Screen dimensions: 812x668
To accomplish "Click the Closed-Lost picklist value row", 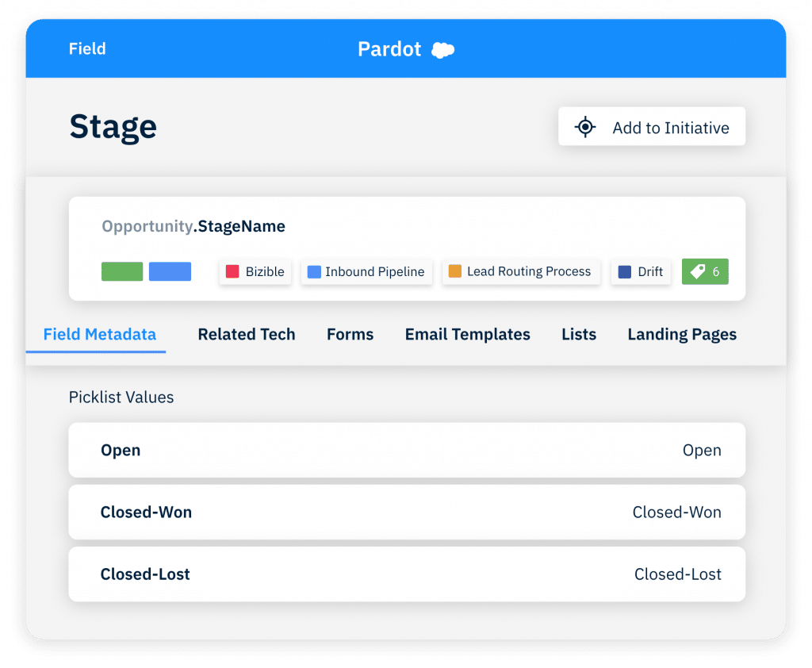I will (x=407, y=574).
